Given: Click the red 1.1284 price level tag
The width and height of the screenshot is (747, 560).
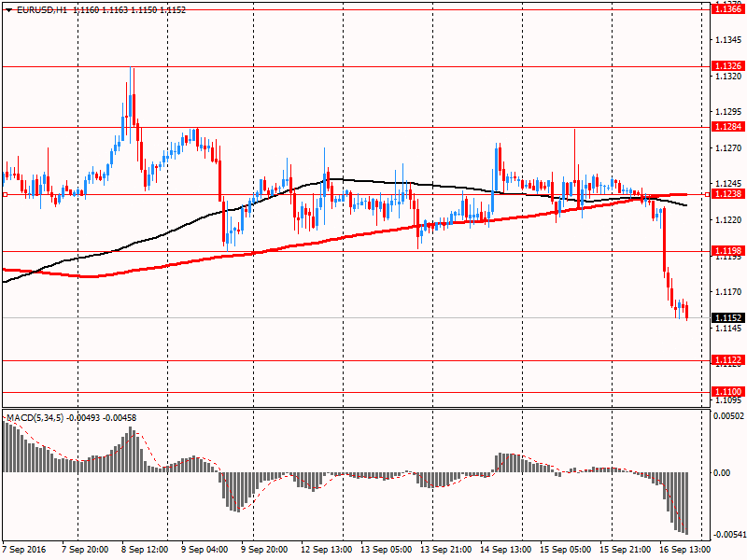Looking at the screenshot, I should click(726, 126).
